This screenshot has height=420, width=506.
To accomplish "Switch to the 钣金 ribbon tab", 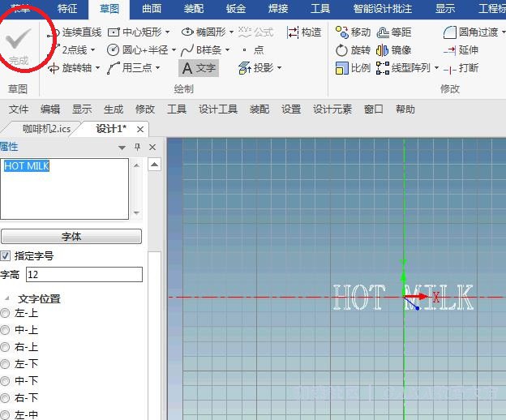I will 236,8.
